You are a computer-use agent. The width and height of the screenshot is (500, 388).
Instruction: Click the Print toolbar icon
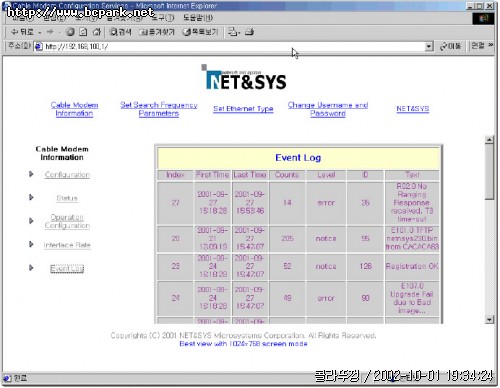(250, 32)
